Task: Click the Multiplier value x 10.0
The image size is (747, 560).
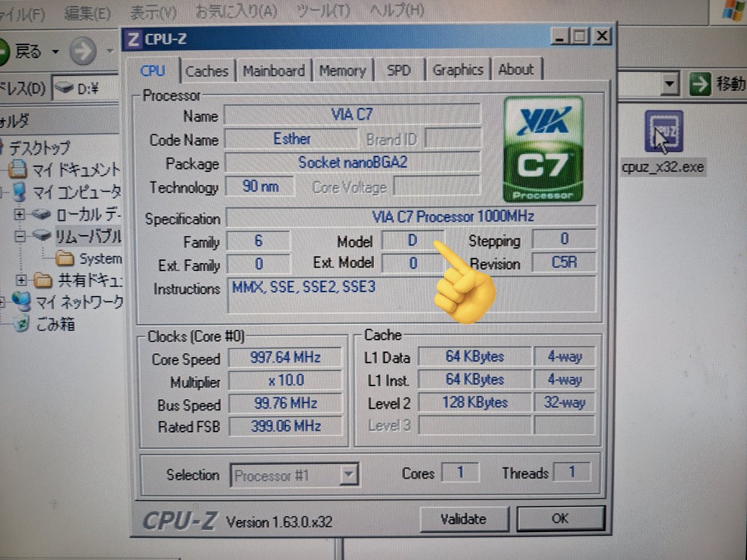Action: [285, 381]
